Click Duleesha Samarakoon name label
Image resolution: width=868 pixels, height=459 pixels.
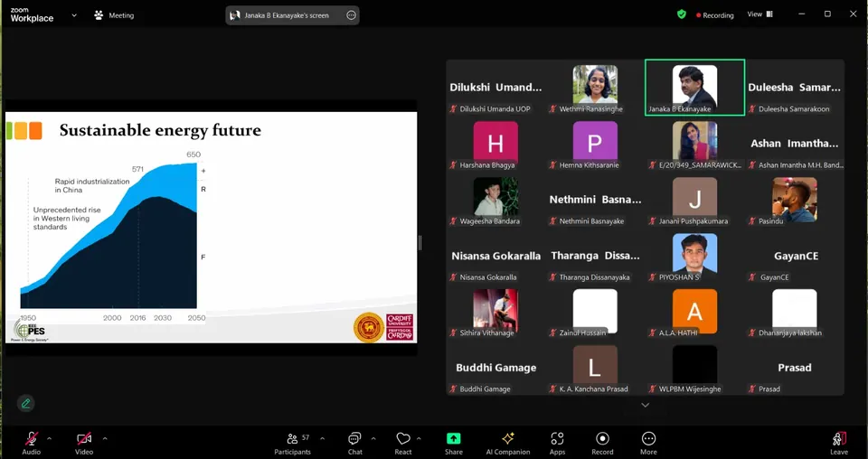pos(794,109)
